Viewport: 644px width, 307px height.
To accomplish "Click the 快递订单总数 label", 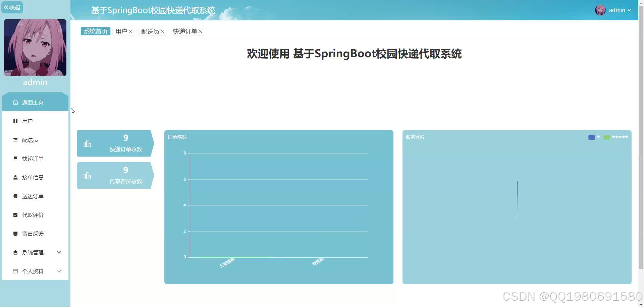I will 126,149.
